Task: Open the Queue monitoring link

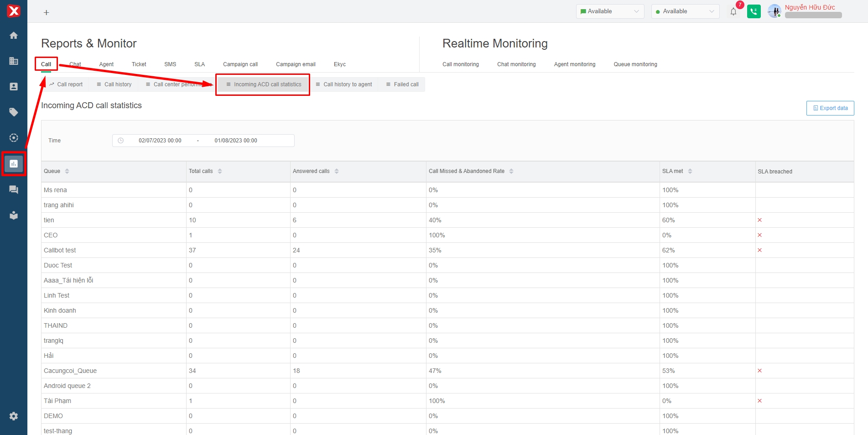Action: click(x=635, y=64)
